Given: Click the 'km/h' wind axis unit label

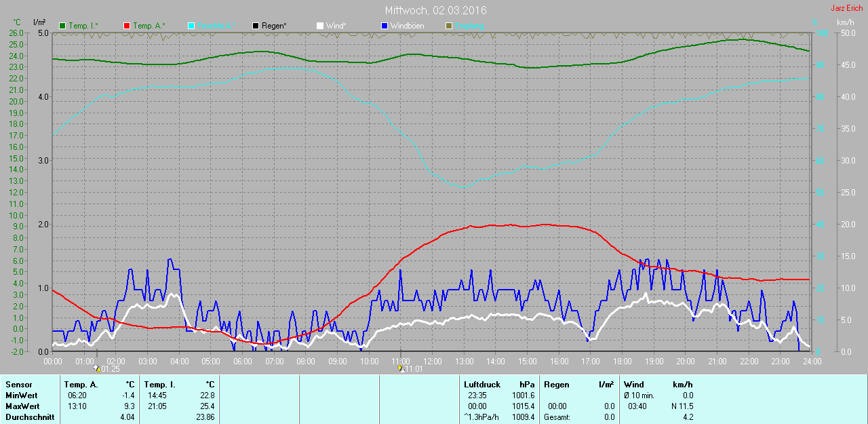Looking at the screenshot, I should click(846, 22).
